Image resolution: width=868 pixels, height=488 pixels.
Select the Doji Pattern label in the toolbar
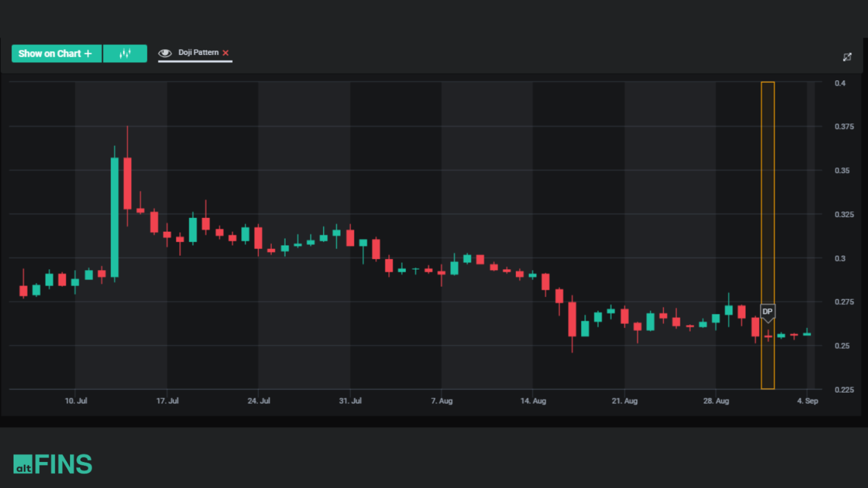coord(198,52)
